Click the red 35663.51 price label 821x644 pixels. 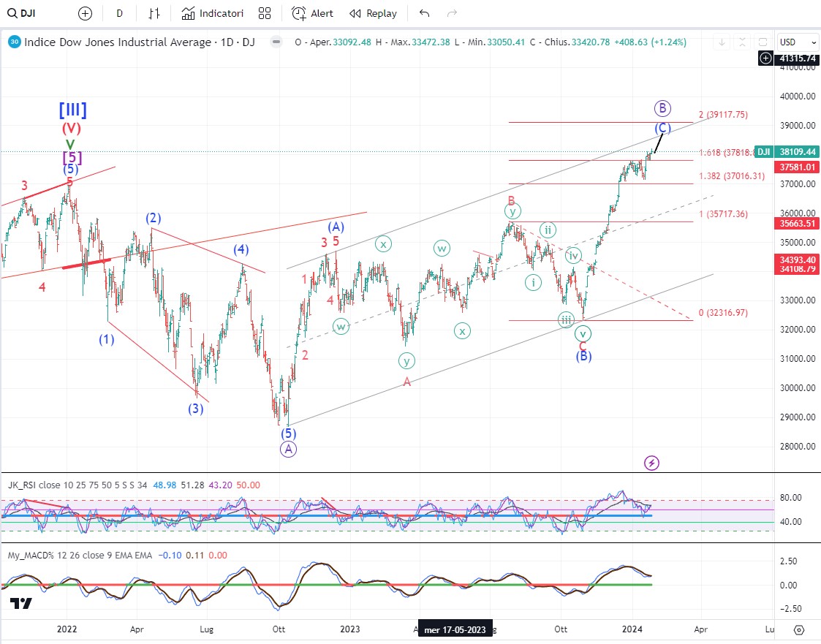point(797,224)
